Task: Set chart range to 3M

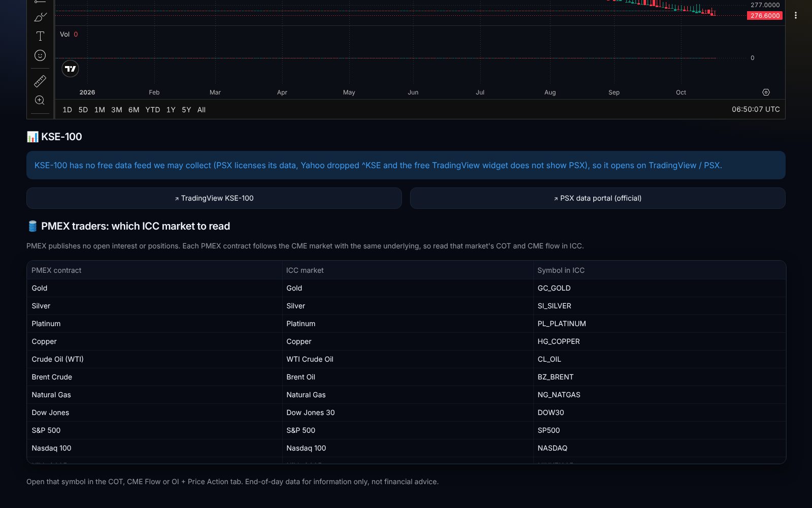Action: pyautogui.click(x=117, y=110)
